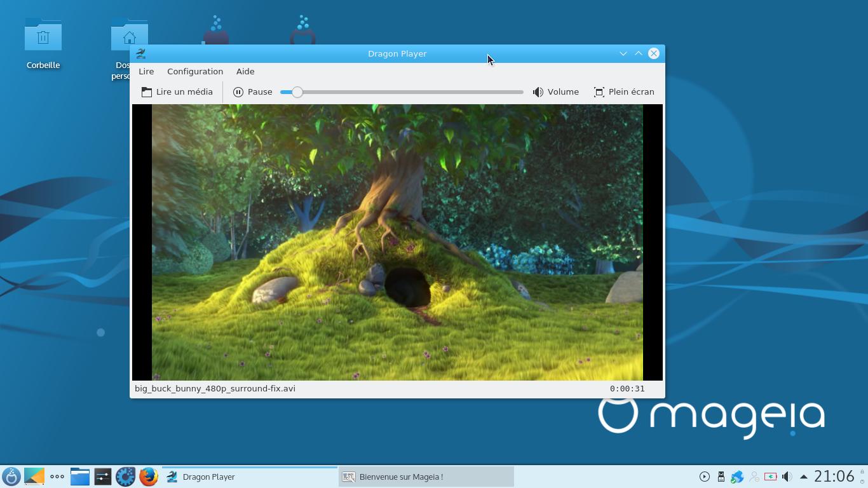Viewport: 868px width, 488px height.
Task: Pause the video playback
Action: click(x=252, y=91)
